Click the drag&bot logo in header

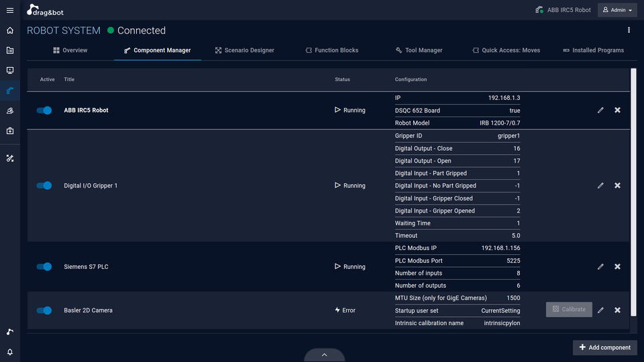coord(45,10)
